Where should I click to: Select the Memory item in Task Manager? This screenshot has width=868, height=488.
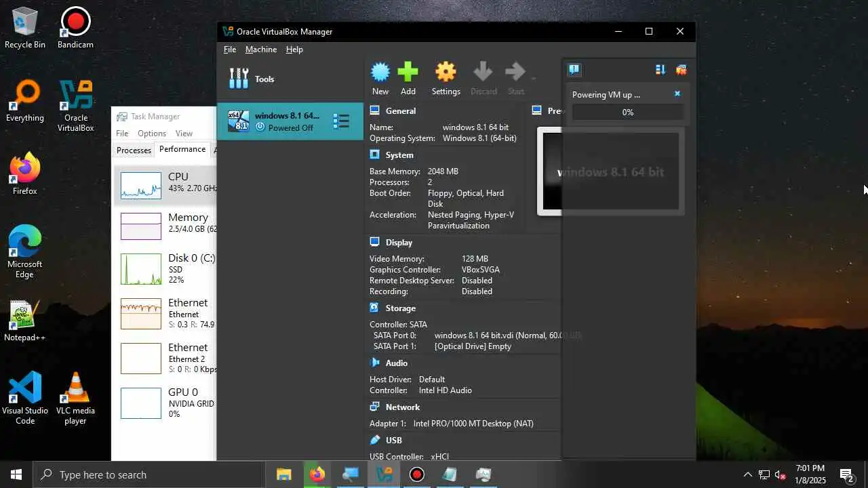165,226
